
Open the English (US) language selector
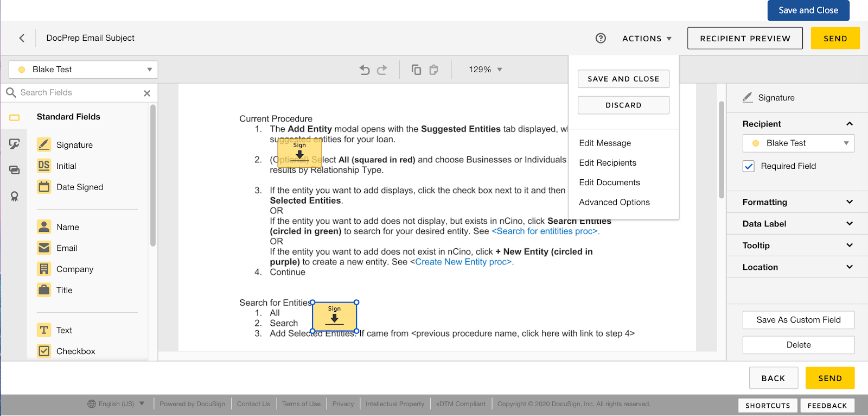[116, 404]
